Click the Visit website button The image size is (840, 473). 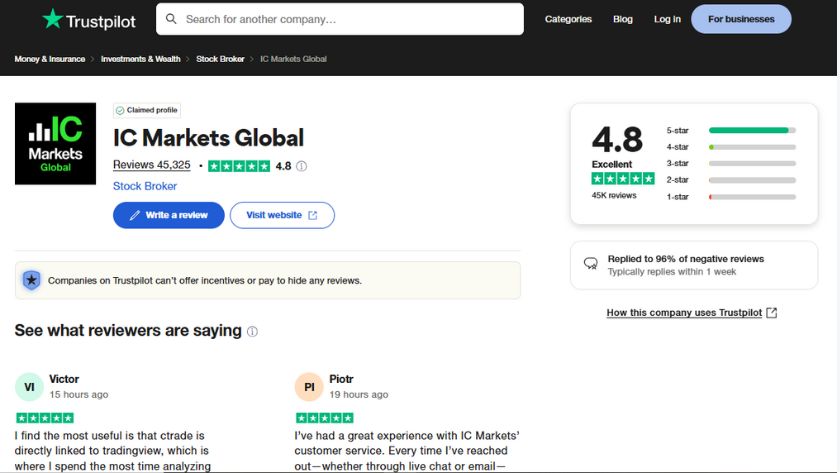pos(282,215)
